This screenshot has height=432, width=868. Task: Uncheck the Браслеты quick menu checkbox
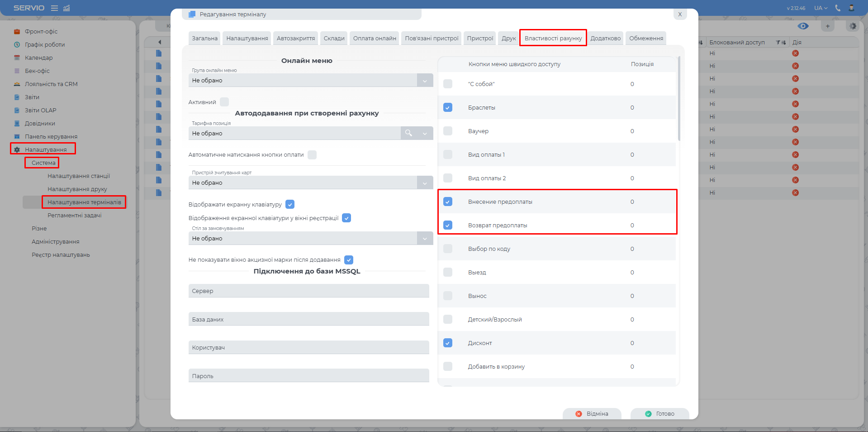click(x=448, y=108)
